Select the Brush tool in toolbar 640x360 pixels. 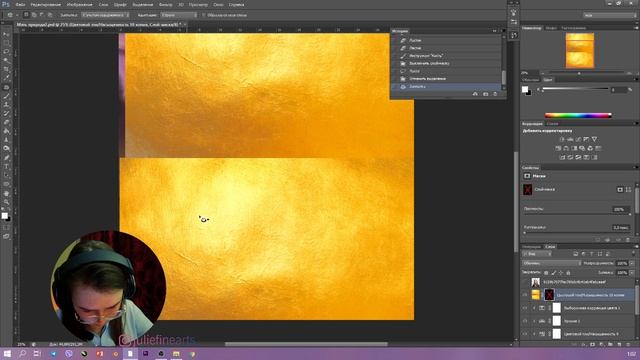tap(6, 96)
